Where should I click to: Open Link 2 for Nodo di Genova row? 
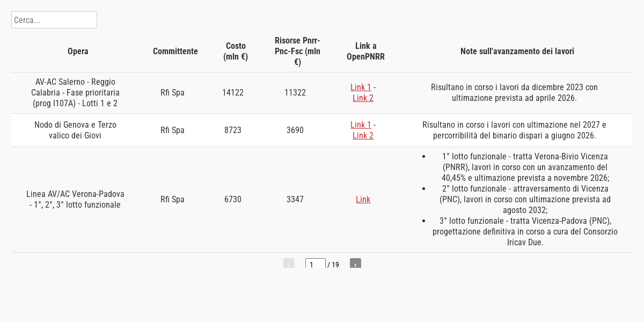(x=363, y=135)
